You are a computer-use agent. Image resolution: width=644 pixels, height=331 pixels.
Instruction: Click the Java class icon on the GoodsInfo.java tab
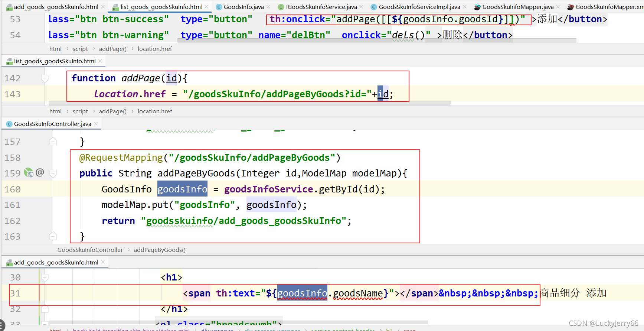(219, 7)
